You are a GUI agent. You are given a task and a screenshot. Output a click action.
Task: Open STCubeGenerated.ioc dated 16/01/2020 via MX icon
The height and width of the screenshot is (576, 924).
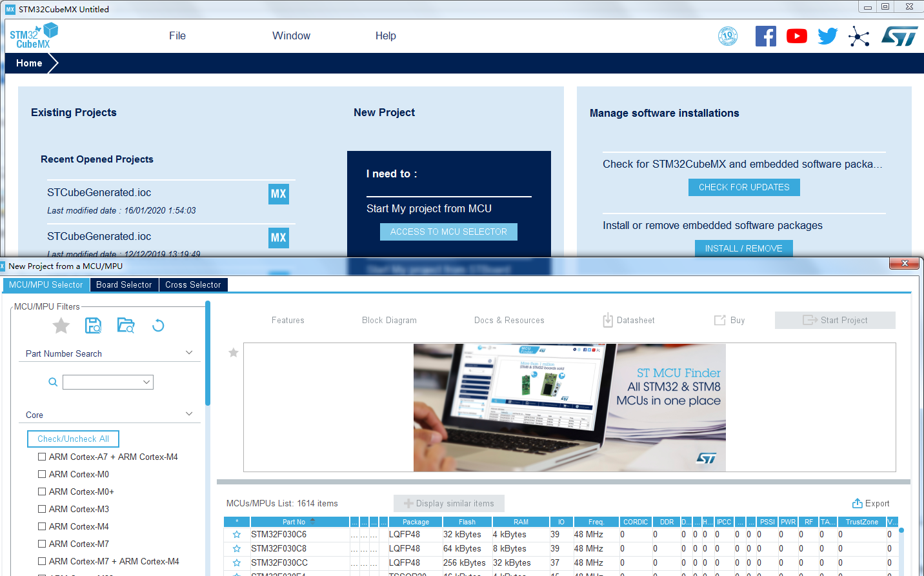pyautogui.click(x=279, y=194)
